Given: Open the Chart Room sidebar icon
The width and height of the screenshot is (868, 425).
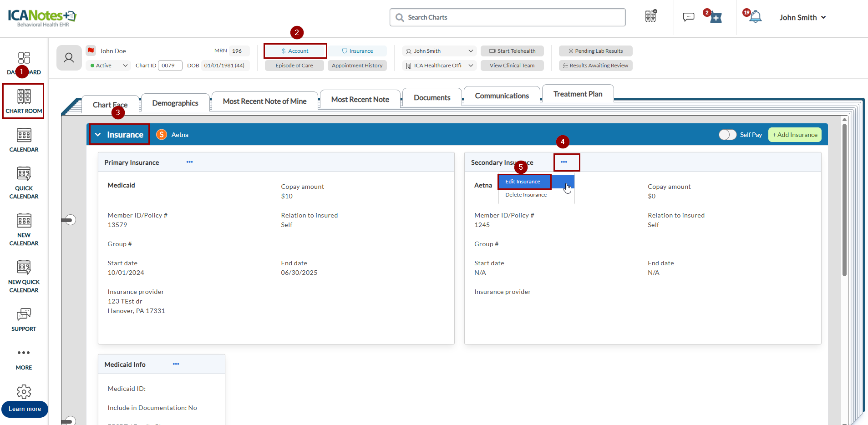Looking at the screenshot, I should coord(24,101).
